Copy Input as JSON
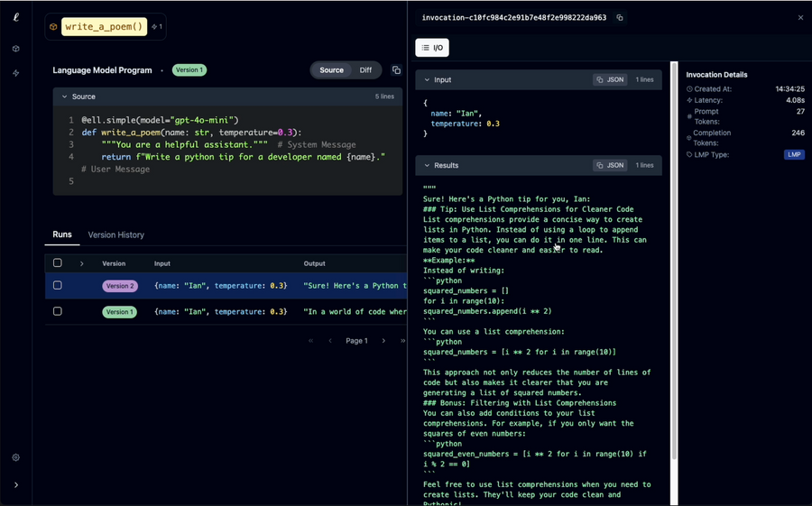The height and width of the screenshot is (506, 812). [610, 79]
